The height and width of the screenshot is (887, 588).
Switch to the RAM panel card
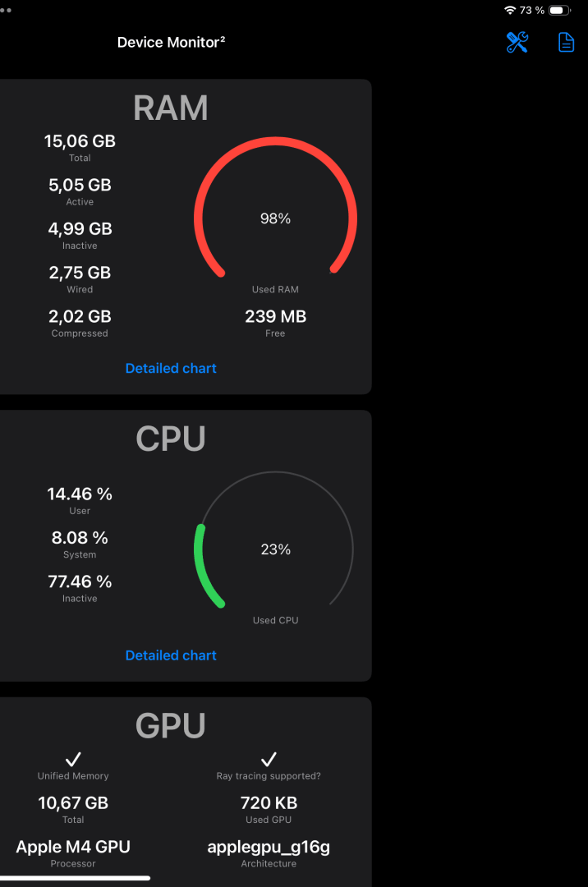coord(185,235)
